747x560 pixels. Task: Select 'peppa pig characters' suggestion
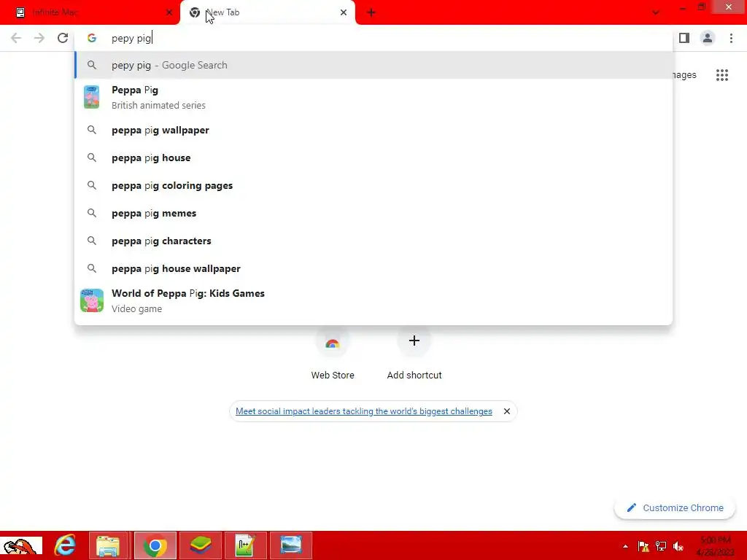(x=373, y=241)
